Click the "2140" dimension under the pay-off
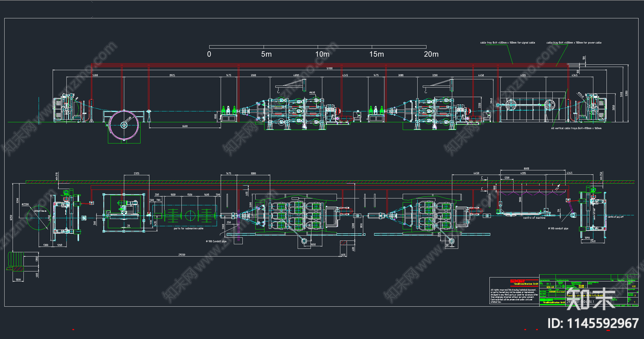Viewport: 644px width, 339px height. click(x=593, y=241)
